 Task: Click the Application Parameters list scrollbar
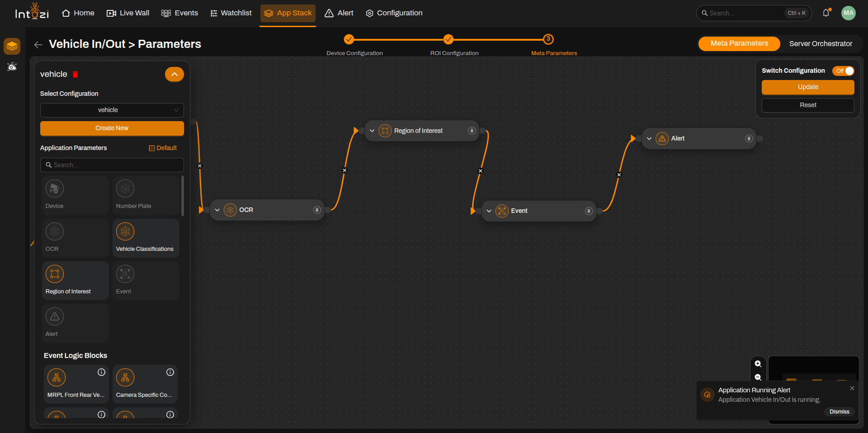[x=183, y=196]
